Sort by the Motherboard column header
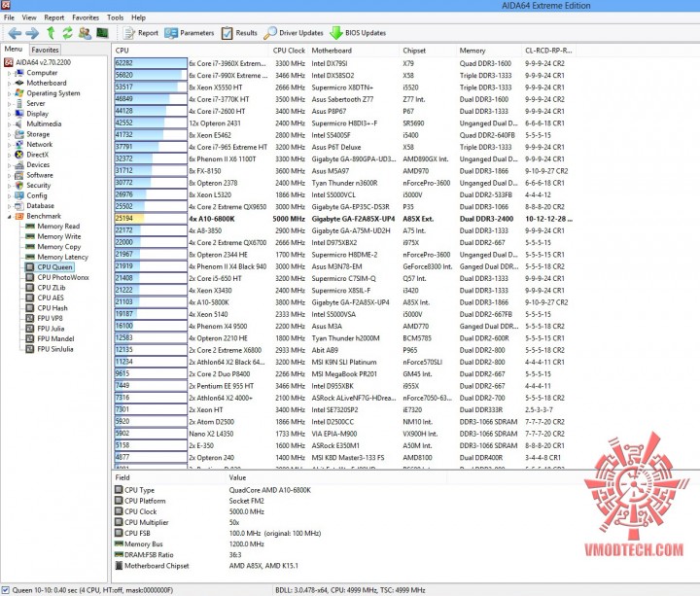 click(332, 51)
